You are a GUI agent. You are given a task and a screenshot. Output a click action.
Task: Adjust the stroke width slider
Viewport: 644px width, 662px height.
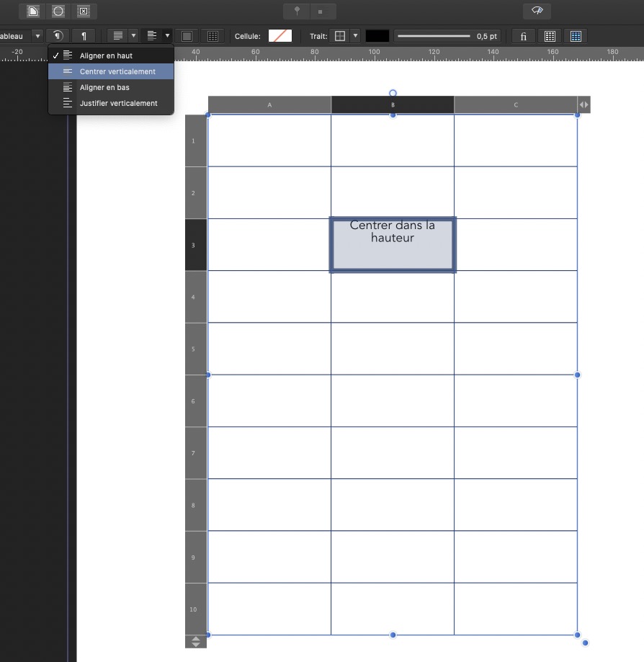pyautogui.click(x=434, y=36)
